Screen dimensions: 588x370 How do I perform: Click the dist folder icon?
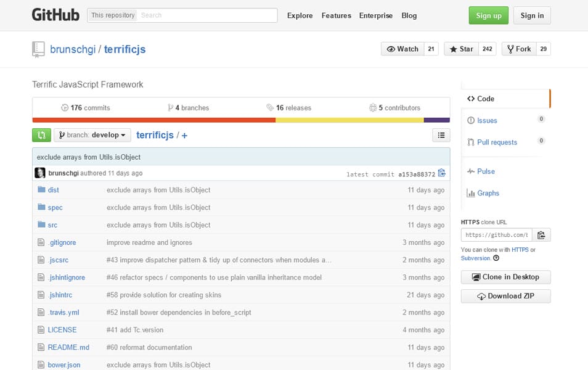pos(41,189)
